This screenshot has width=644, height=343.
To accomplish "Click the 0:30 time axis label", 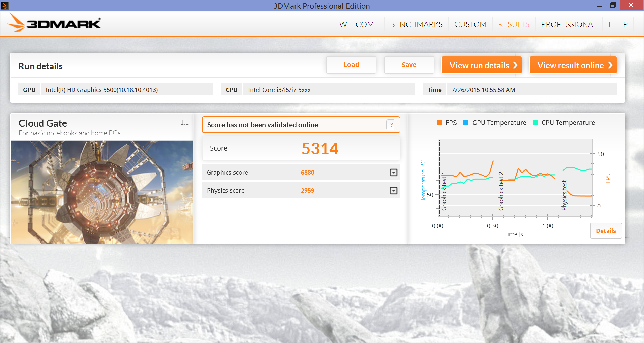I will (x=492, y=226).
